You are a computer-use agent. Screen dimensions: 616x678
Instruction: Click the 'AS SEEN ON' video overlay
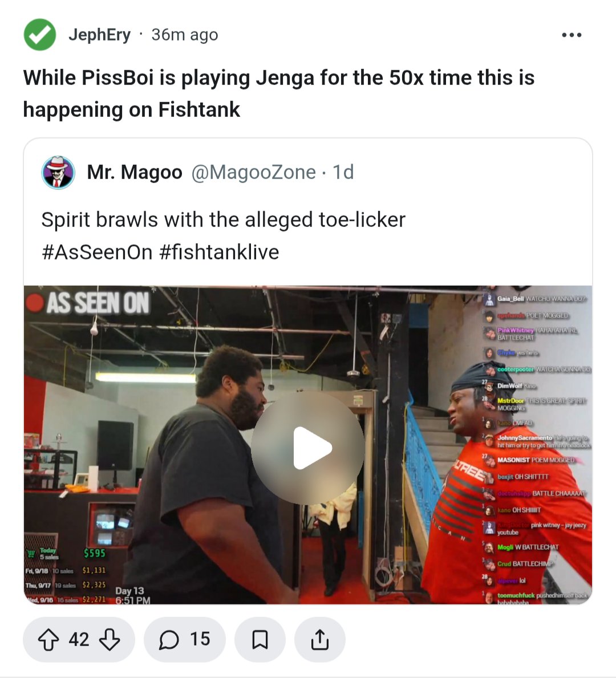(x=88, y=303)
